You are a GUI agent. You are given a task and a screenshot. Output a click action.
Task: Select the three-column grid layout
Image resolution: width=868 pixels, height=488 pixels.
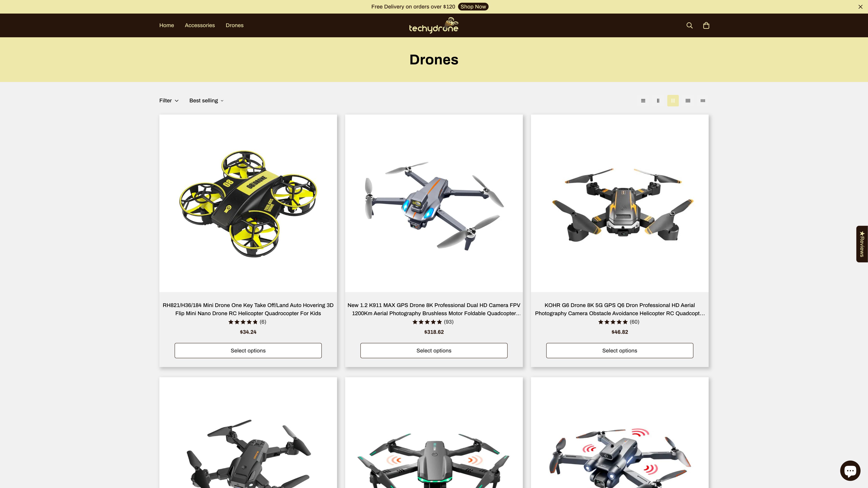tap(673, 101)
